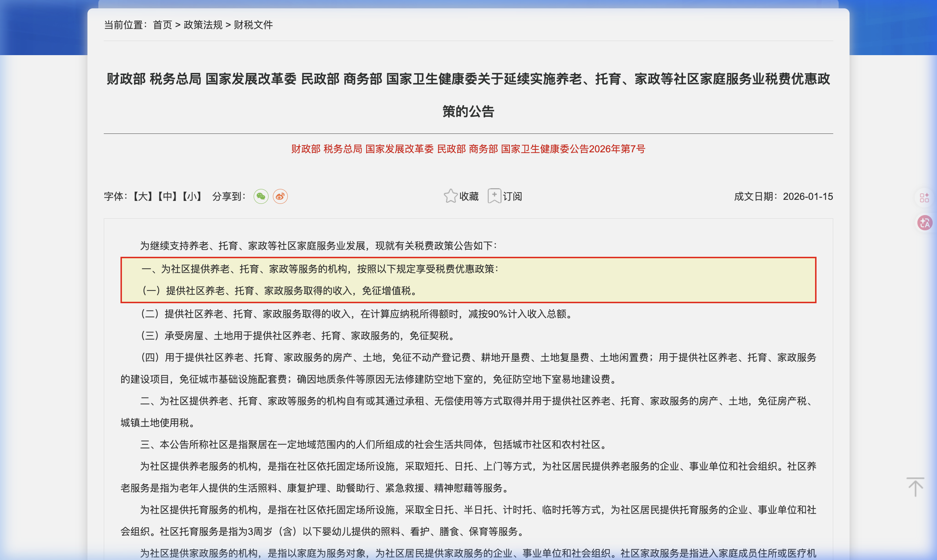Image resolution: width=937 pixels, height=560 pixels.
Task: Open the floating mini-app grid icon on right edge
Action: tap(925, 197)
